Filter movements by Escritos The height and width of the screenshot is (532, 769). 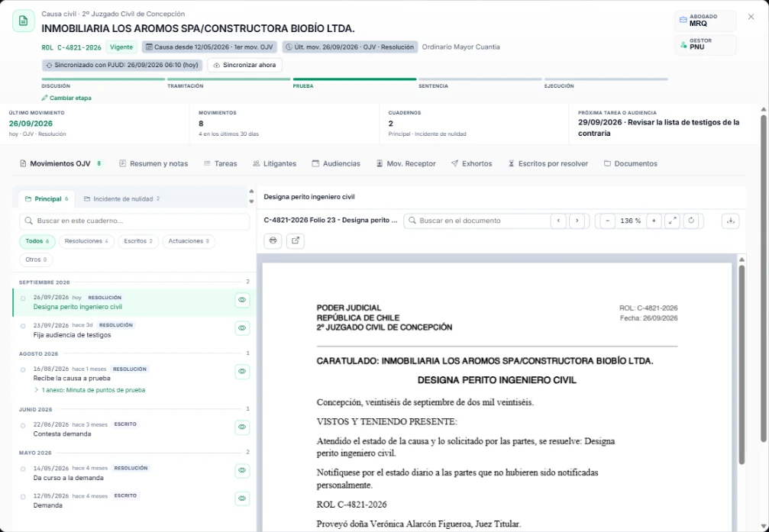[138, 241]
